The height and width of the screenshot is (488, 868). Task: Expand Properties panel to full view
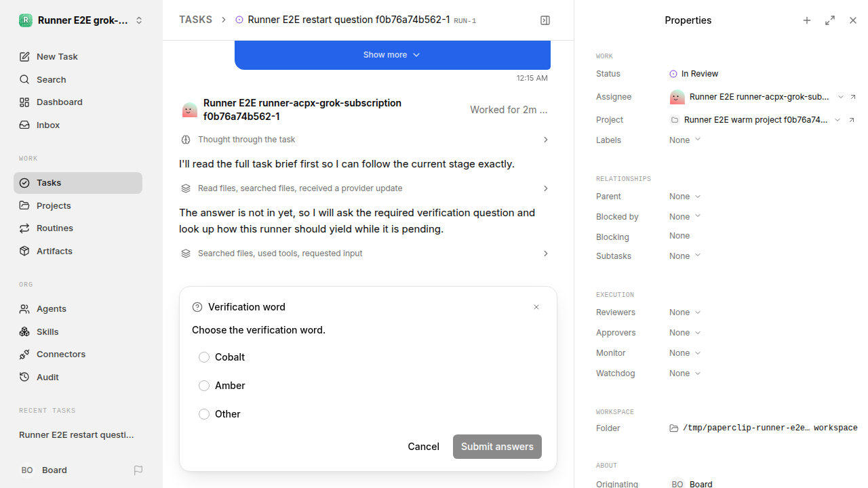click(x=830, y=20)
